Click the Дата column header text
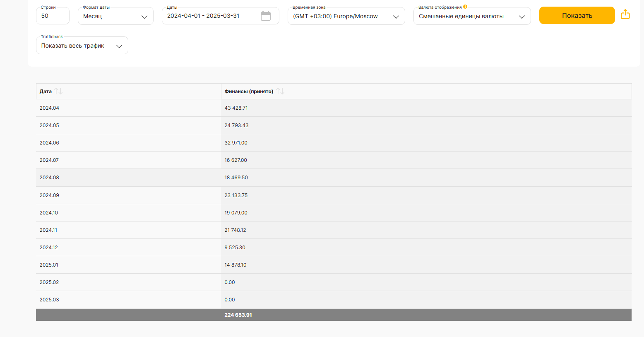This screenshot has height=337, width=644. 46,91
